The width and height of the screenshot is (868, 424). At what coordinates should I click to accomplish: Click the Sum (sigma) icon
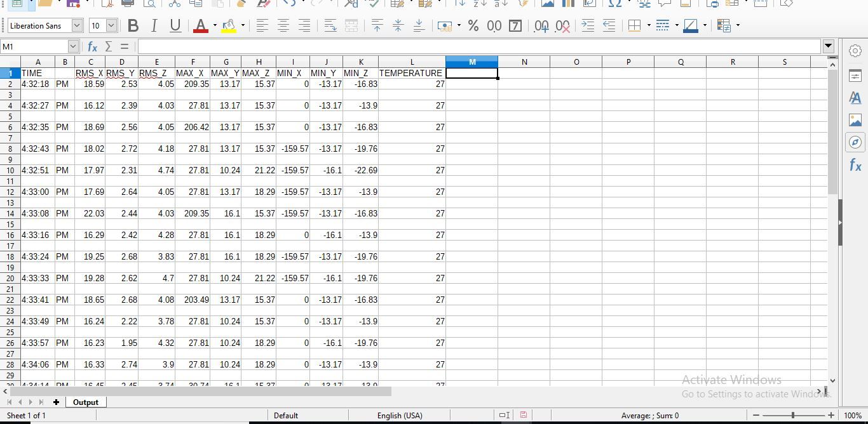pos(109,47)
